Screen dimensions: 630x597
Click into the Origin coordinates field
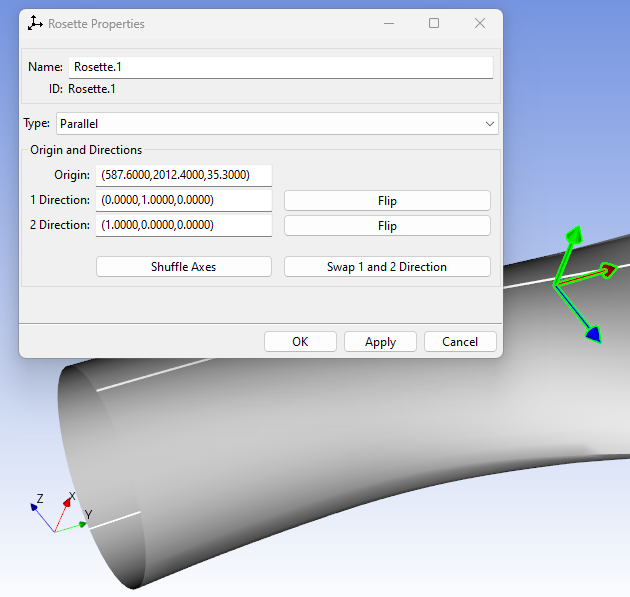coord(184,175)
